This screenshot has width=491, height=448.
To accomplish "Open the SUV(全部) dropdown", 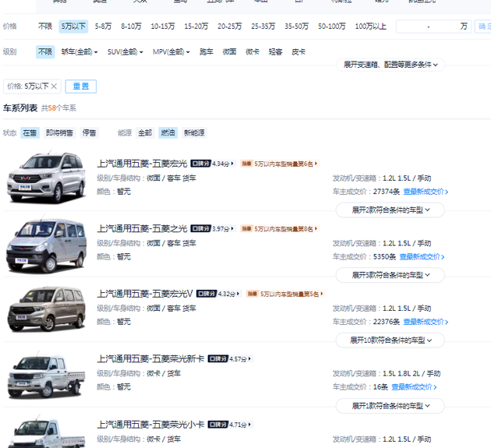I will 125,52.
